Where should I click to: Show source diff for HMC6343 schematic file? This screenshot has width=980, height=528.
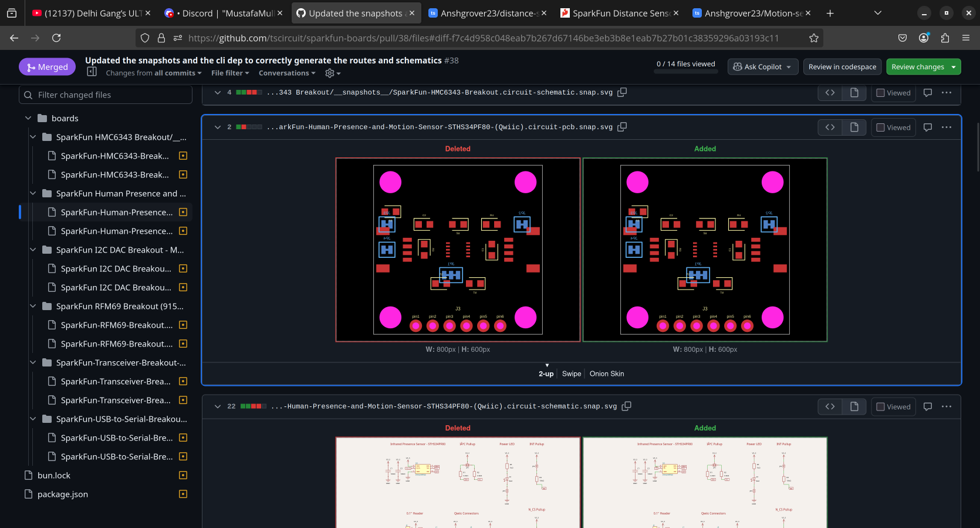830,92
